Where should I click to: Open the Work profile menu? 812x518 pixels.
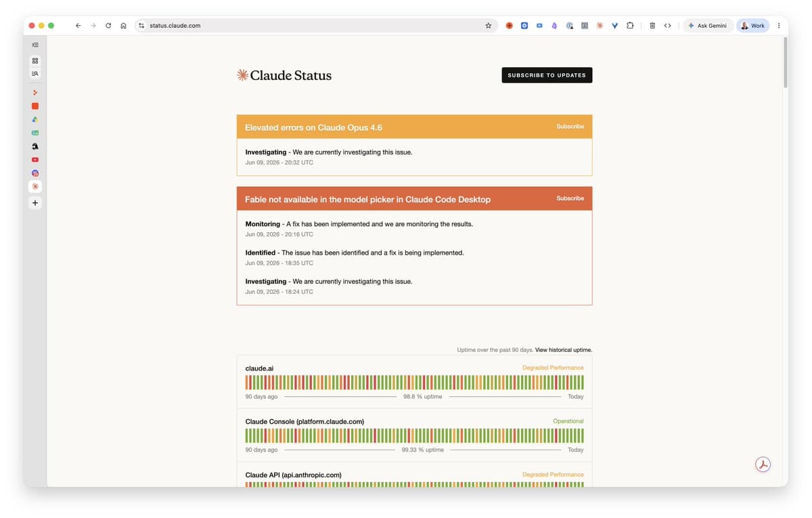pos(752,26)
